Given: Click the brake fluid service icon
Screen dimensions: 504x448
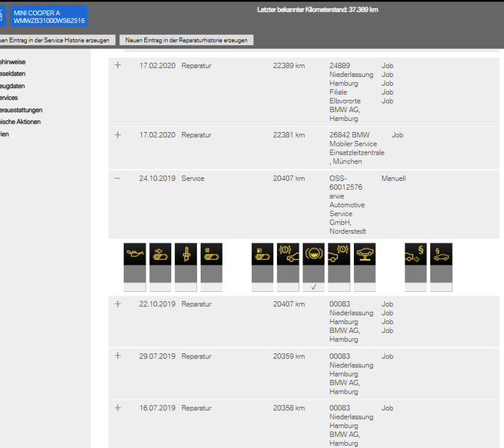Looking at the screenshot, I should (314, 254).
